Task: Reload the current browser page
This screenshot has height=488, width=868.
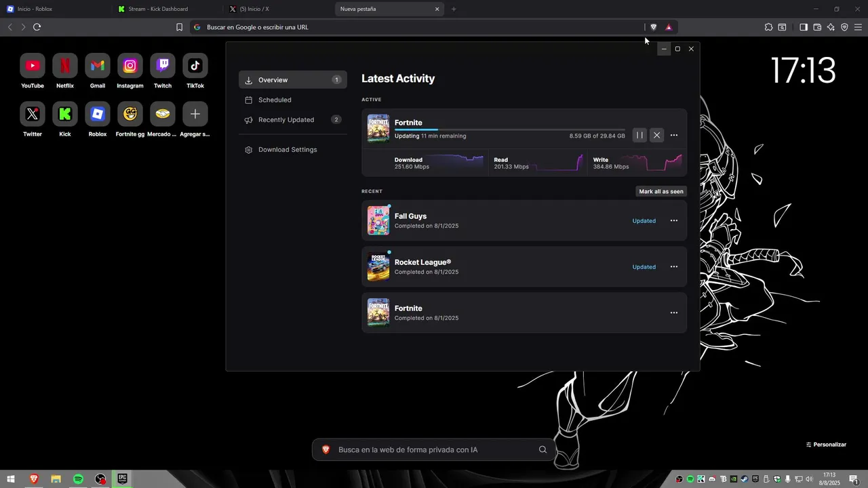Action: coord(37,27)
